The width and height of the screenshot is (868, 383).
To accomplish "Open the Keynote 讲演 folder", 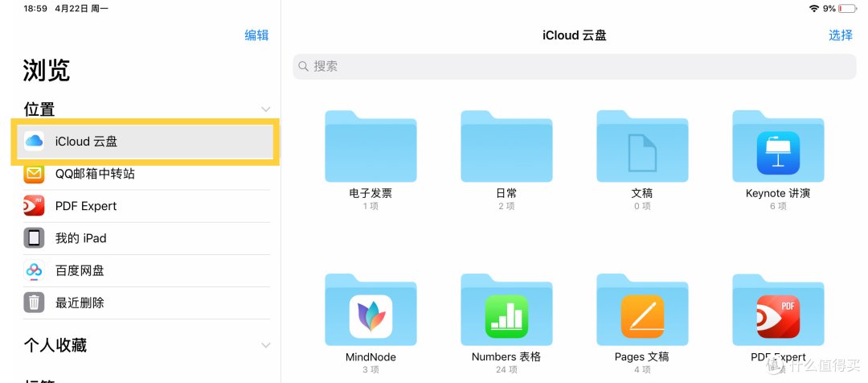I will pos(778,146).
